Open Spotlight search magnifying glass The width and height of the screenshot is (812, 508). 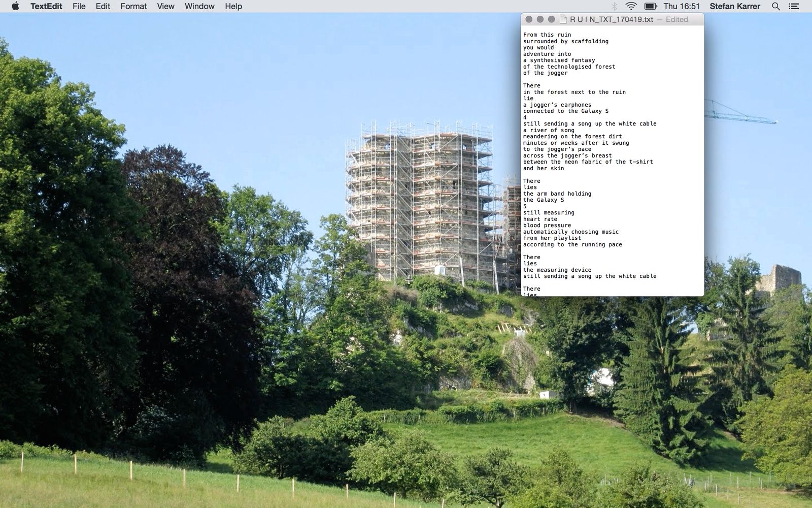(775, 6)
